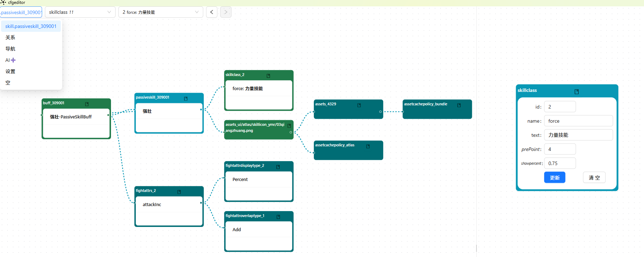Click the note icon on fightattrs_2 node
644x257 pixels.
tap(179, 192)
